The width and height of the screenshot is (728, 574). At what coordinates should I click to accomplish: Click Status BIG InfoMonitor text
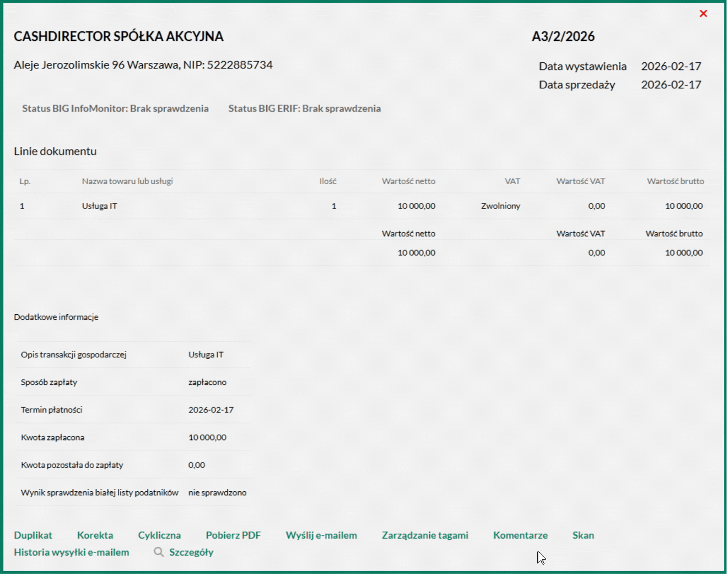tap(115, 108)
